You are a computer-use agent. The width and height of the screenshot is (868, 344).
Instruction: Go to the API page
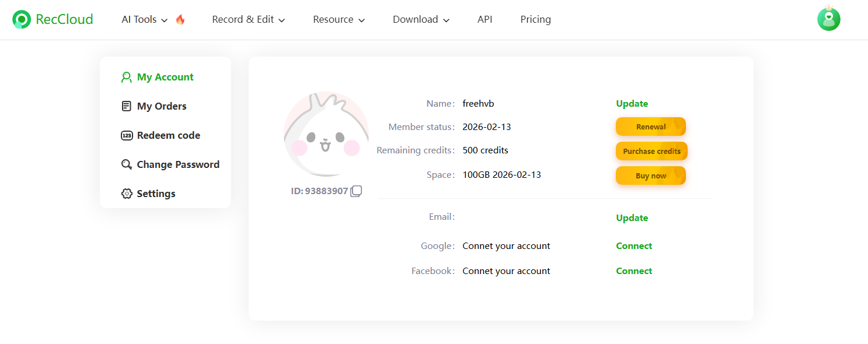pyautogui.click(x=484, y=19)
